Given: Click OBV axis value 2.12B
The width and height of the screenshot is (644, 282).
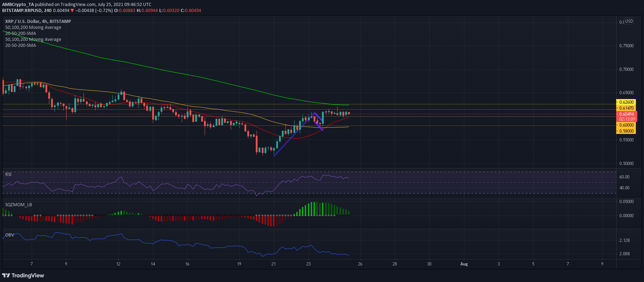Looking at the screenshot, I should (x=624, y=240).
